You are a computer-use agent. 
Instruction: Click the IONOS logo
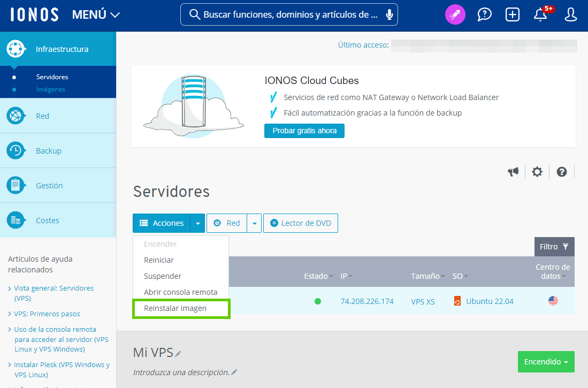tap(34, 14)
